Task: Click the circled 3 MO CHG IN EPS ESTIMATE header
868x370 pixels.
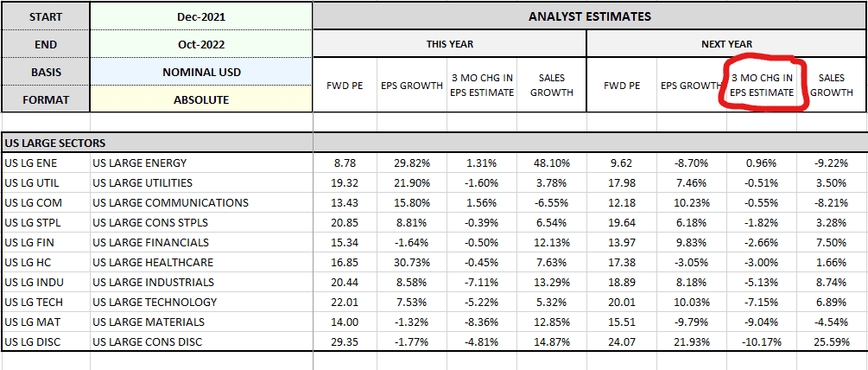Action: click(x=761, y=86)
